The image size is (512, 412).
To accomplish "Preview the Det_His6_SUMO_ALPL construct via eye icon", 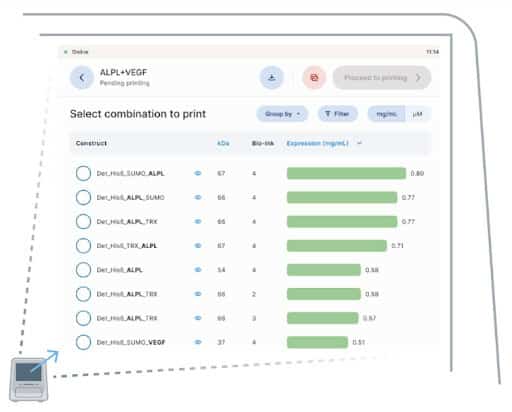I will pyautogui.click(x=198, y=173).
